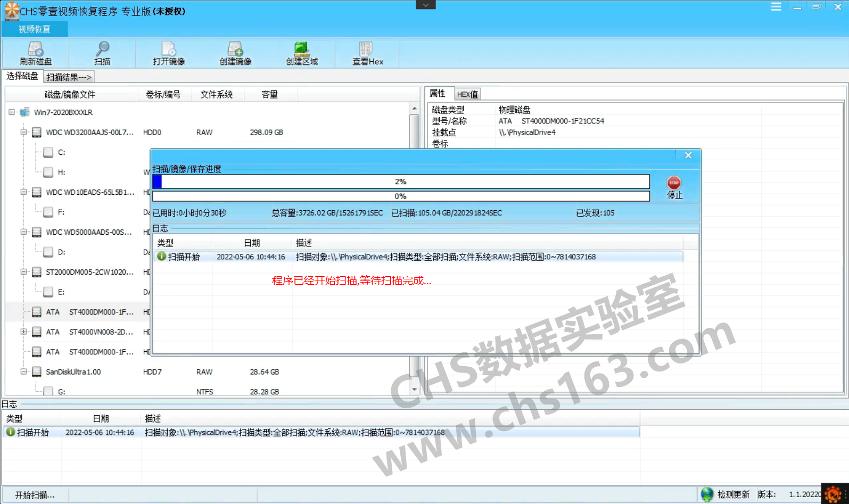Close the scan progress dialog

coord(688,155)
